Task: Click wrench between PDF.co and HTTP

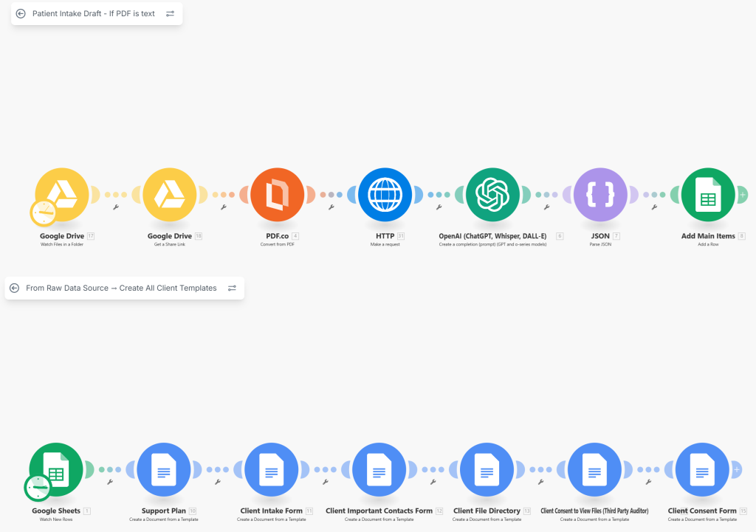Action: 331,207
